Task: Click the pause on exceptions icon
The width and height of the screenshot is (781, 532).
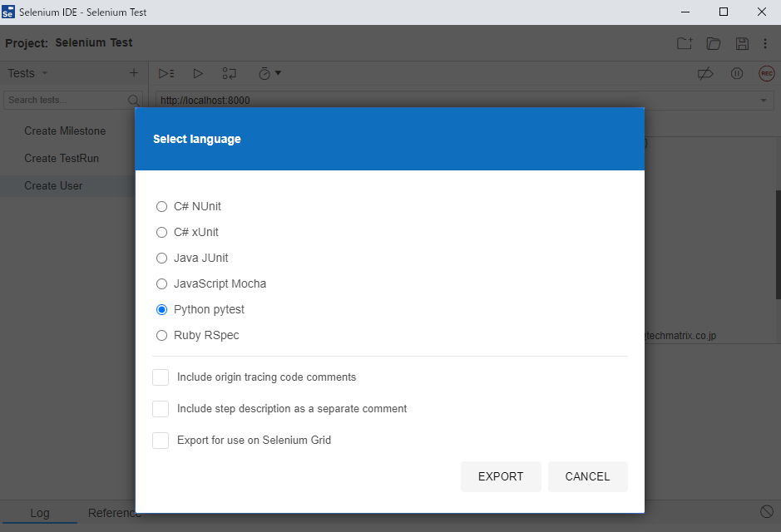Action: pyautogui.click(x=737, y=74)
